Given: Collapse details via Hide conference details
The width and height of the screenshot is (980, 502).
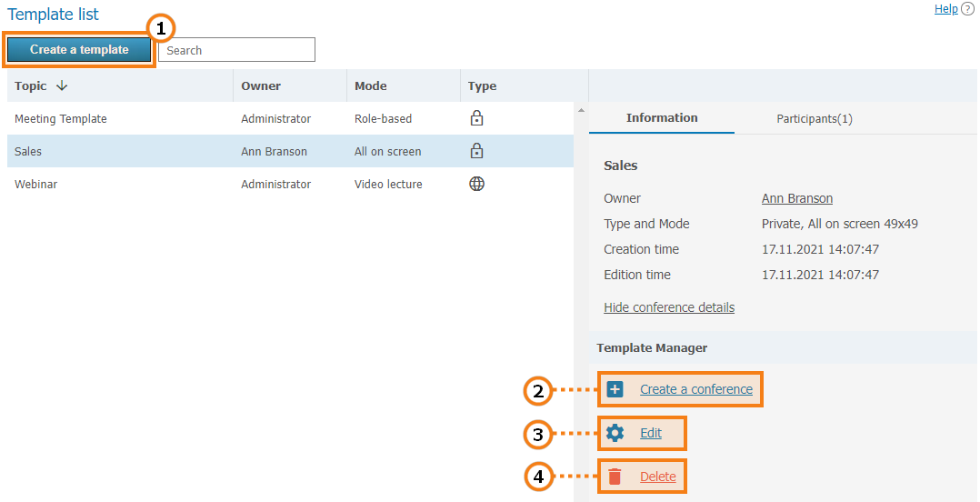Looking at the screenshot, I should point(668,307).
